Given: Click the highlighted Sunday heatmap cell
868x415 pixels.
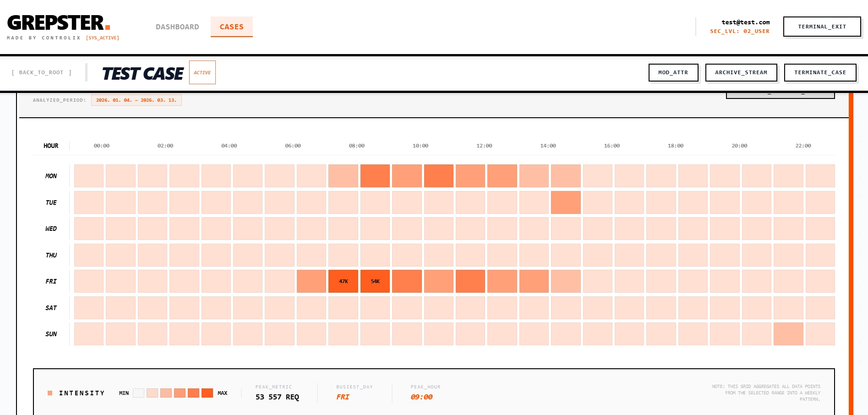Looking at the screenshot, I should click(x=788, y=334).
